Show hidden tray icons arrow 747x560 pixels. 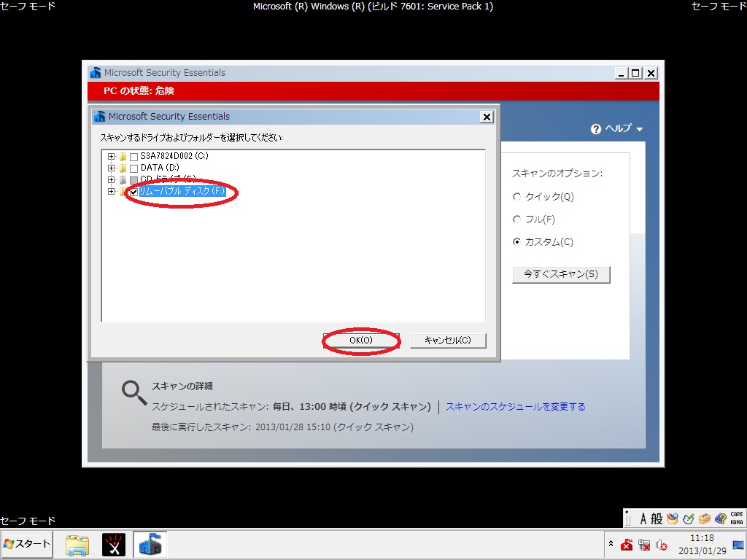pos(611,544)
